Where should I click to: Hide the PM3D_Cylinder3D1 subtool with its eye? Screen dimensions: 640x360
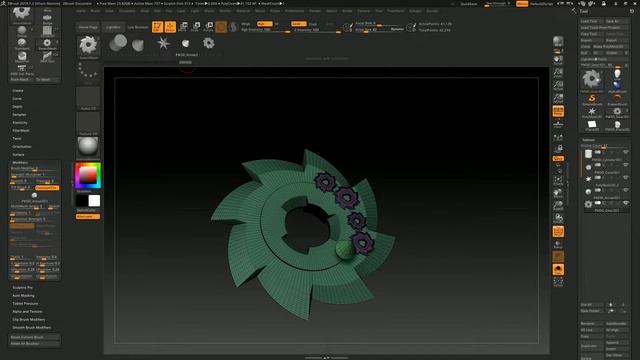tap(625, 152)
